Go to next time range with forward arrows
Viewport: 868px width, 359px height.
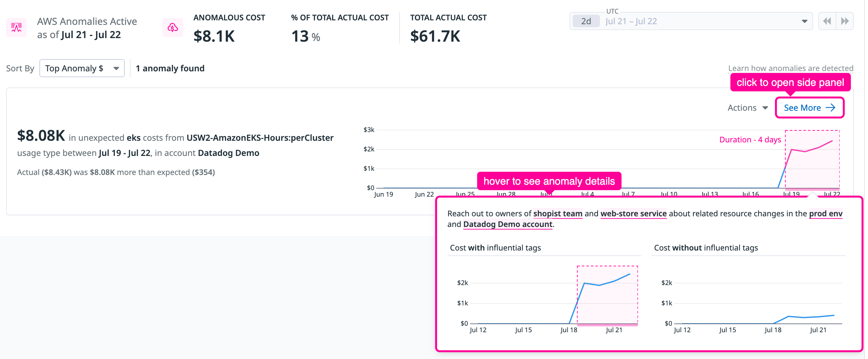pos(845,21)
